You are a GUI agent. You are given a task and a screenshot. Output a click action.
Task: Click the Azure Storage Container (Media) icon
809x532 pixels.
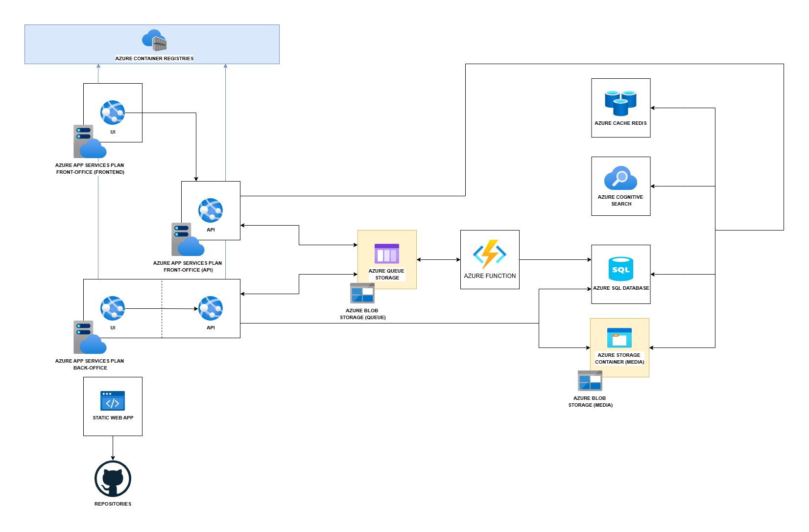619,338
